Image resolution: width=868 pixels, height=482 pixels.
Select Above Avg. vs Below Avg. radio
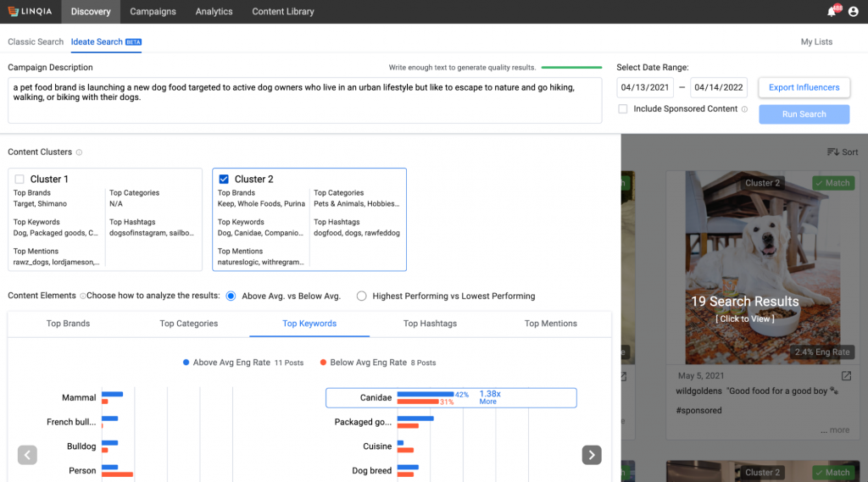point(231,296)
